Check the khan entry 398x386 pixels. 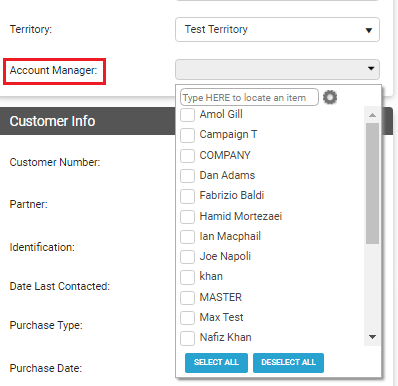187,277
